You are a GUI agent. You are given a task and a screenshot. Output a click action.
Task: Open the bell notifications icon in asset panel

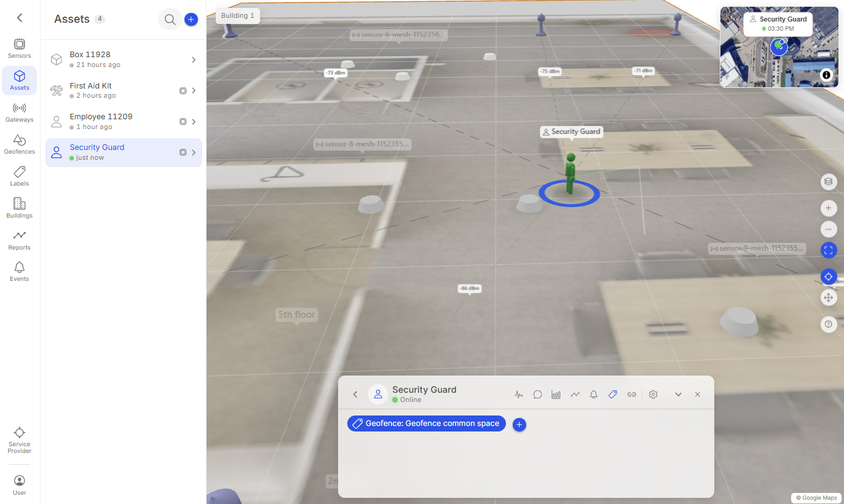coord(594,395)
